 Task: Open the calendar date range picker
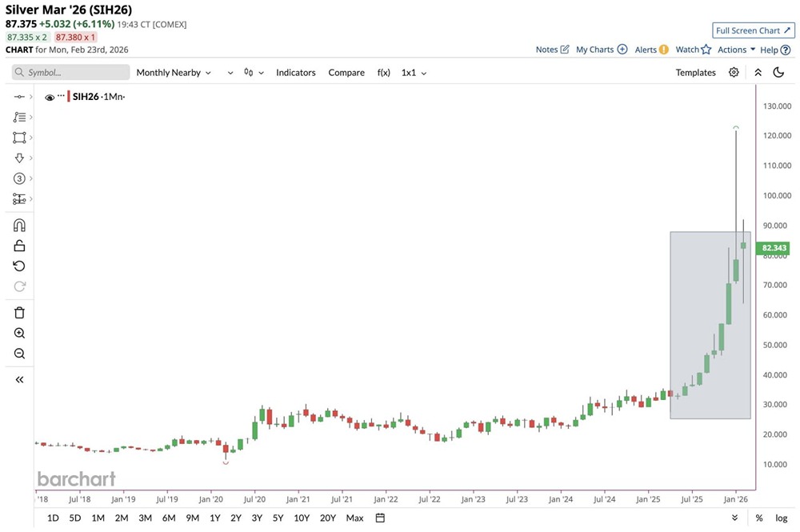coord(380,518)
